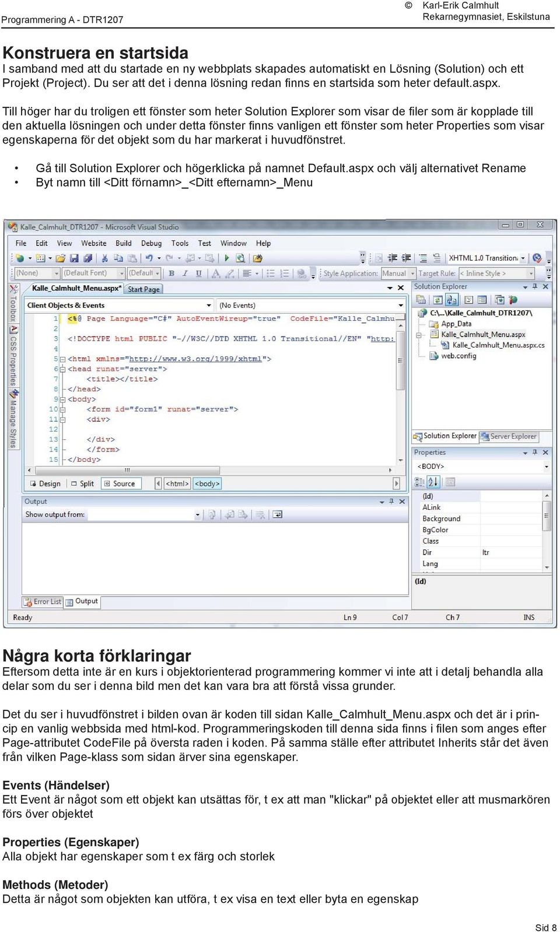This screenshot has width=560, height=932.
Task: Switch to Split view
Action: (x=82, y=483)
